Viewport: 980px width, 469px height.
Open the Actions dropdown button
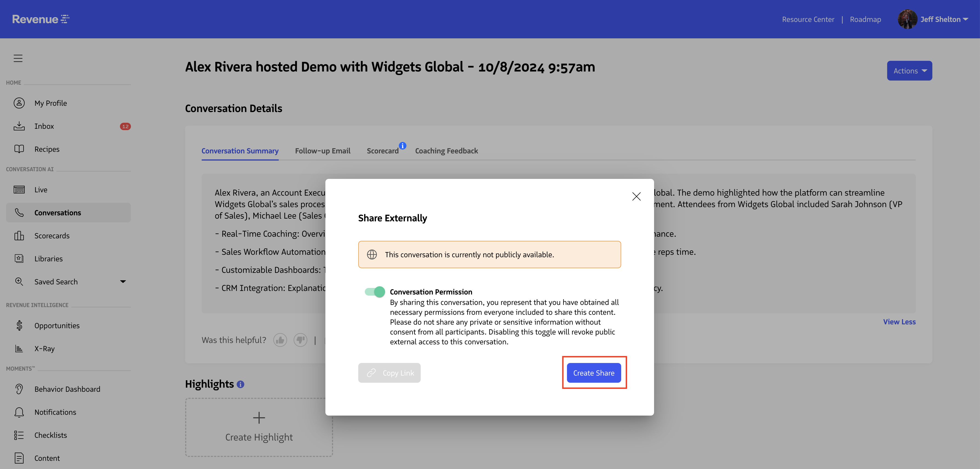(909, 71)
